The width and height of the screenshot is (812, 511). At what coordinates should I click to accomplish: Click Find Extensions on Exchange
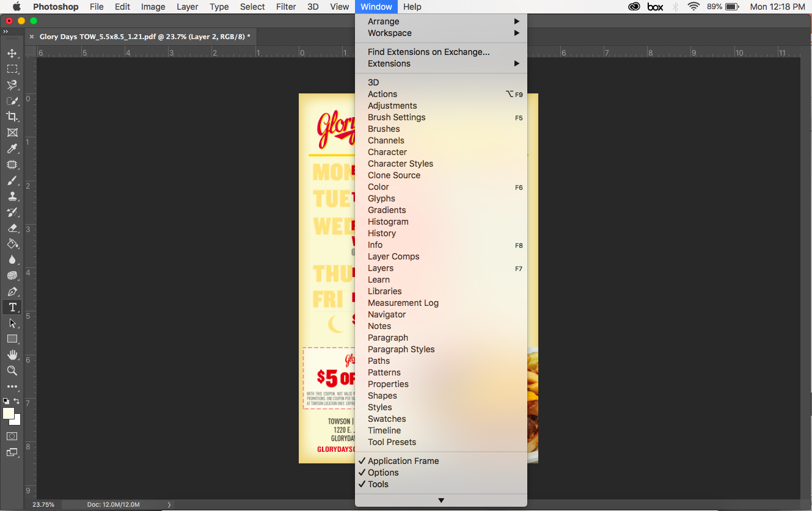pos(428,52)
